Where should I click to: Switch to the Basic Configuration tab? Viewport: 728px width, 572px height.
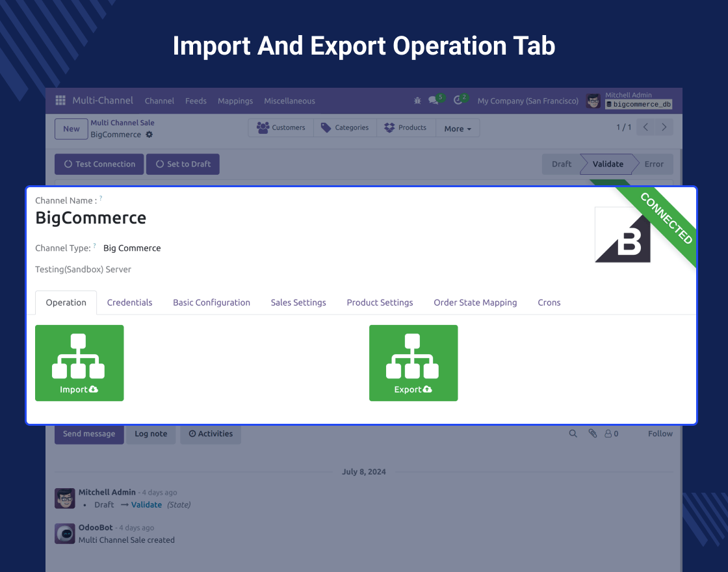pos(212,303)
